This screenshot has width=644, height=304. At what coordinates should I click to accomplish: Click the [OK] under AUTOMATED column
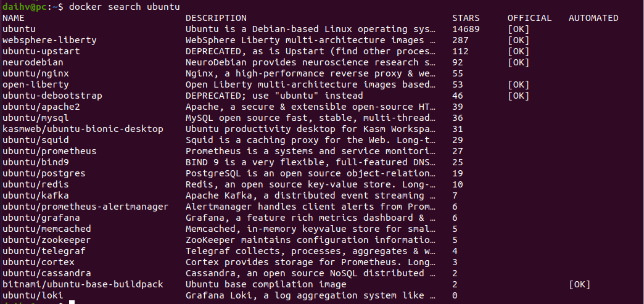[x=579, y=284]
